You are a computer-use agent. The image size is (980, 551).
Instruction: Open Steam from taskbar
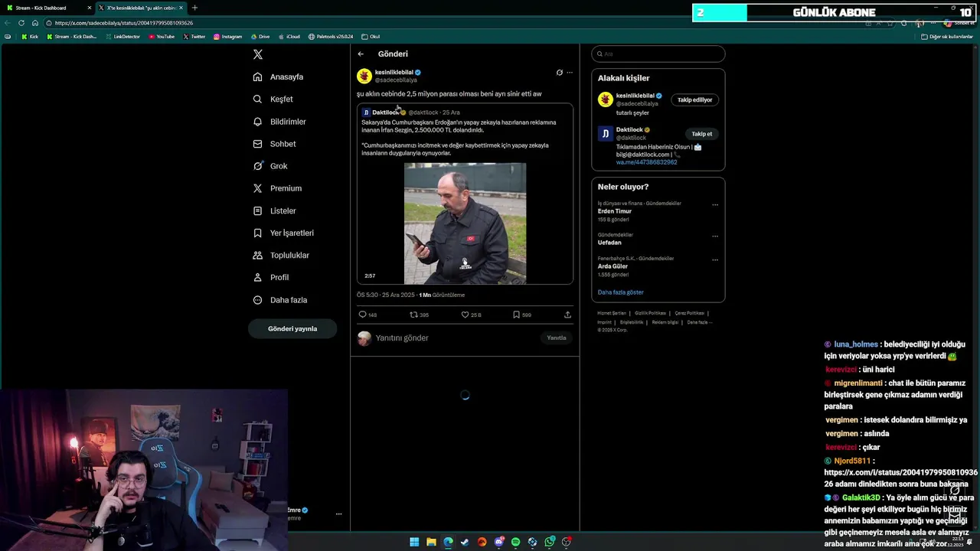(465, 542)
